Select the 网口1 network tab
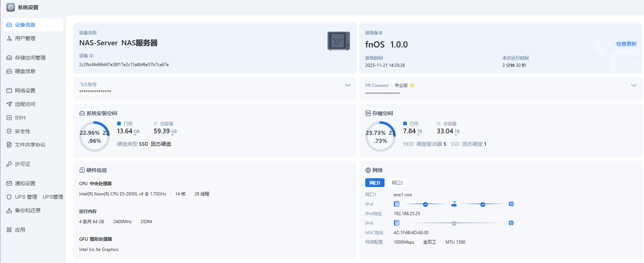Viewport: 644px width, 263px height. pyautogui.click(x=374, y=183)
